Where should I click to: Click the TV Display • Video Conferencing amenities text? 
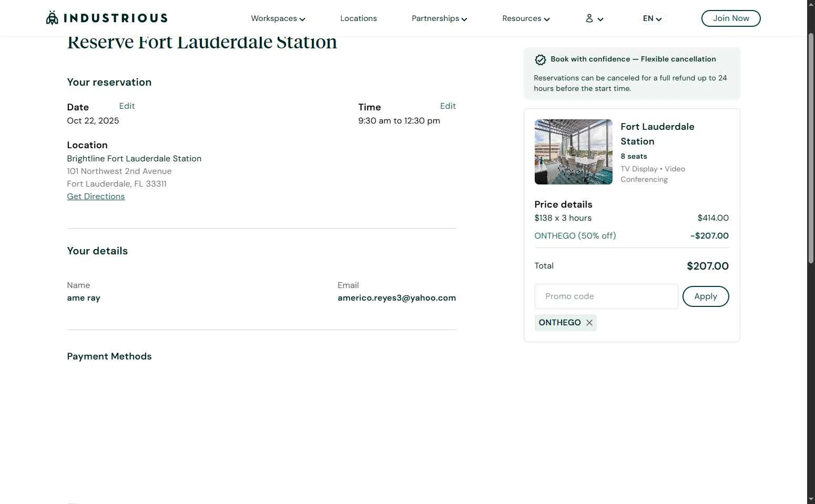click(x=653, y=174)
